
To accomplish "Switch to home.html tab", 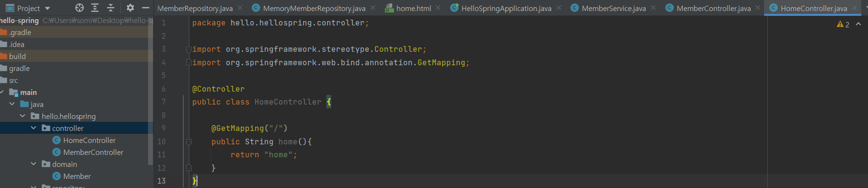I will click(x=414, y=8).
